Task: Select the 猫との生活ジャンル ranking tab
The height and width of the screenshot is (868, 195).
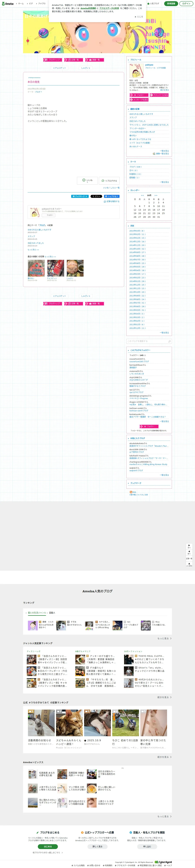Action: [37, 613]
